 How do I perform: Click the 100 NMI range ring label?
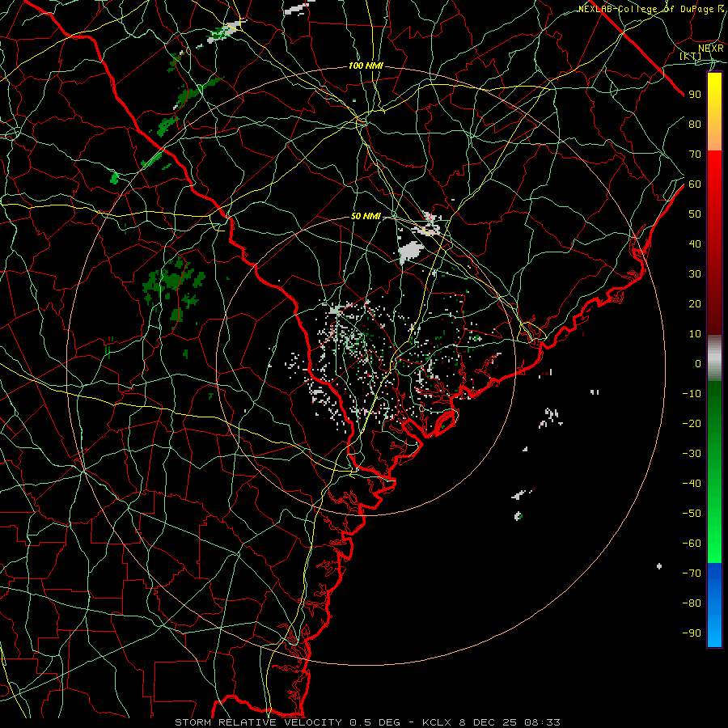(x=366, y=66)
